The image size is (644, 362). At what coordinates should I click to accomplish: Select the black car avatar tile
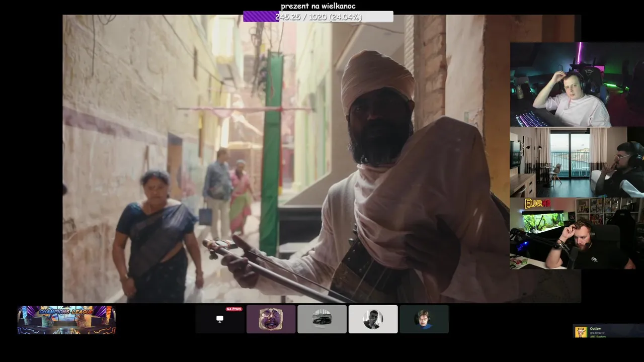pyautogui.click(x=322, y=319)
